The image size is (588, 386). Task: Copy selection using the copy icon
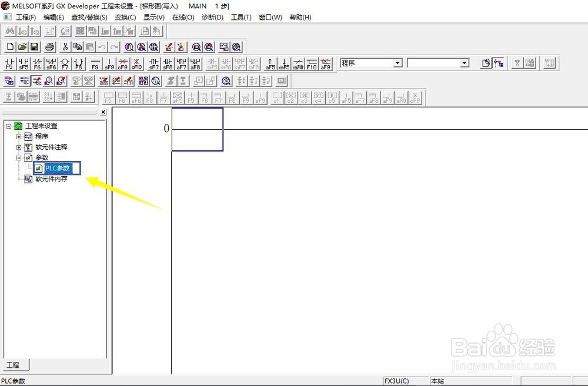[x=77, y=47]
